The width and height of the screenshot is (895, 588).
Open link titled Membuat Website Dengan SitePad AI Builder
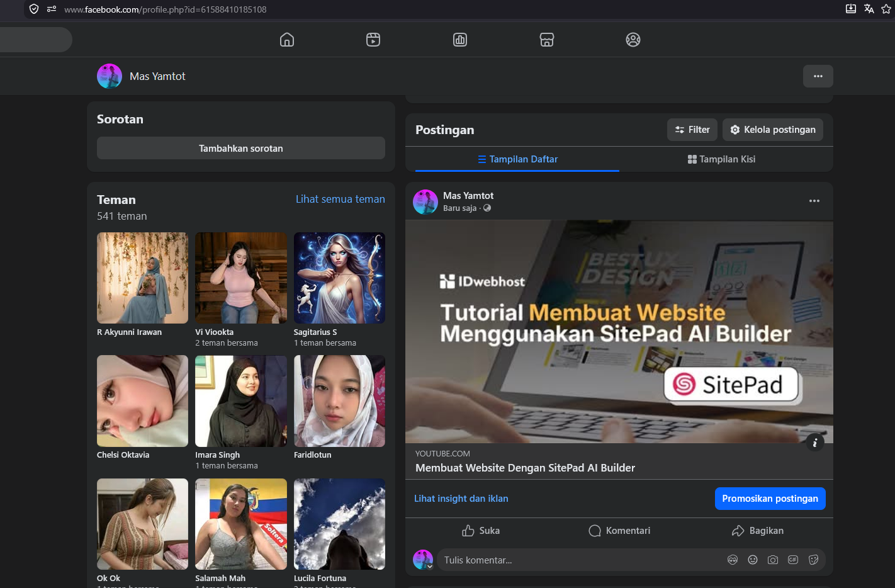pyautogui.click(x=525, y=468)
